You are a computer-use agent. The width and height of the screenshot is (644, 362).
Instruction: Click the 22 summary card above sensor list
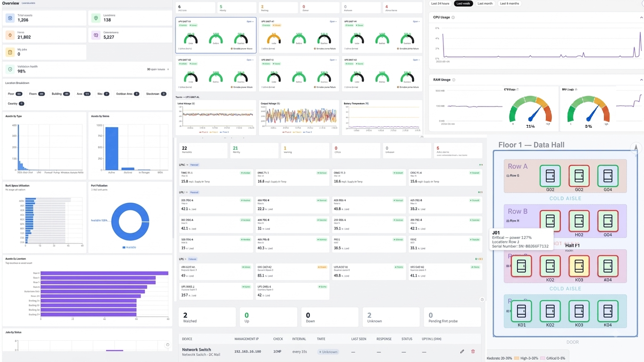pyautogui.click(x=204, y=150)
